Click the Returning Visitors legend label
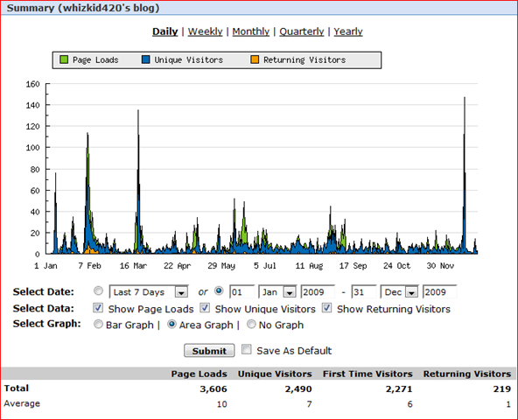This screenshot has height=420, width=518. [304, 59]
